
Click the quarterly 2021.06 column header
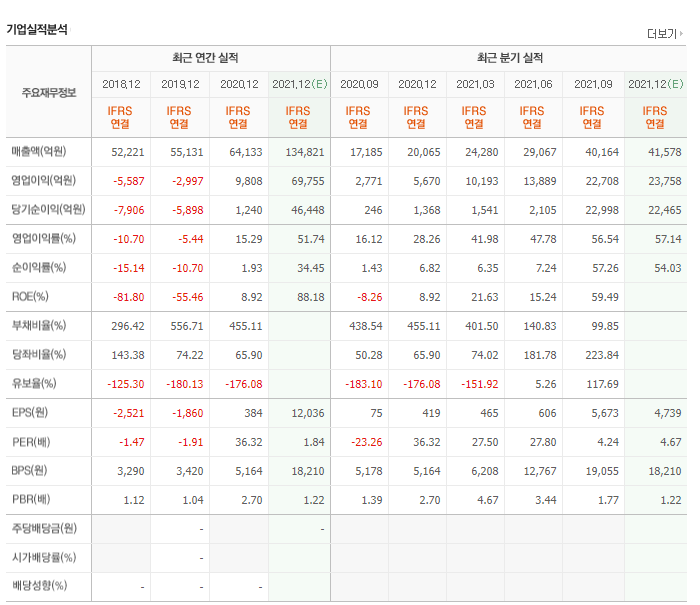(533, 84)
